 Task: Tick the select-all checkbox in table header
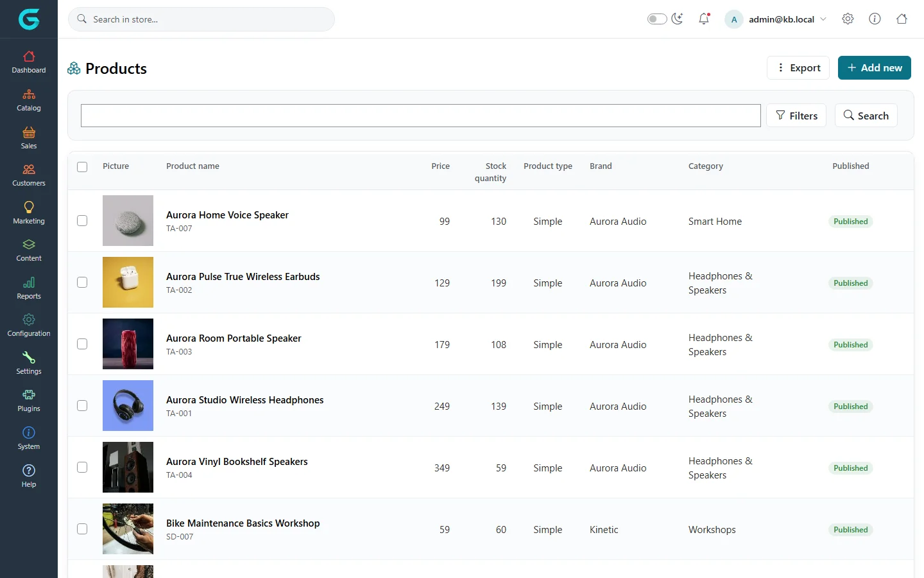[82, 167]
